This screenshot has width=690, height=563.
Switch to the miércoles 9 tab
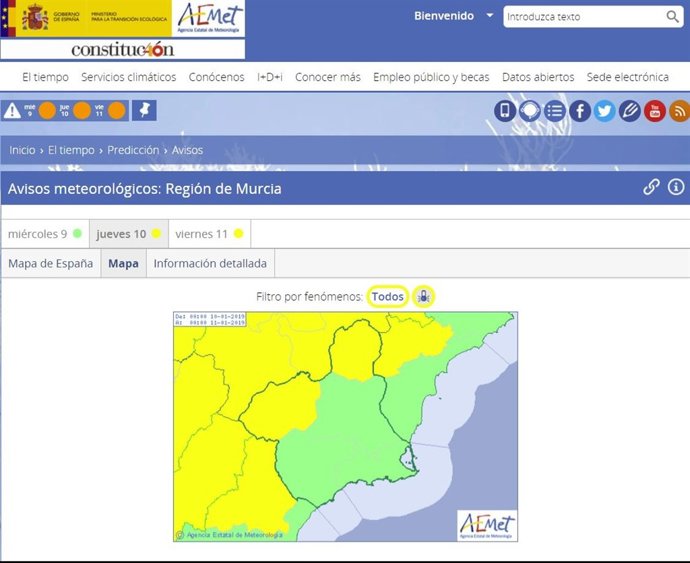[x=45, y=234]
